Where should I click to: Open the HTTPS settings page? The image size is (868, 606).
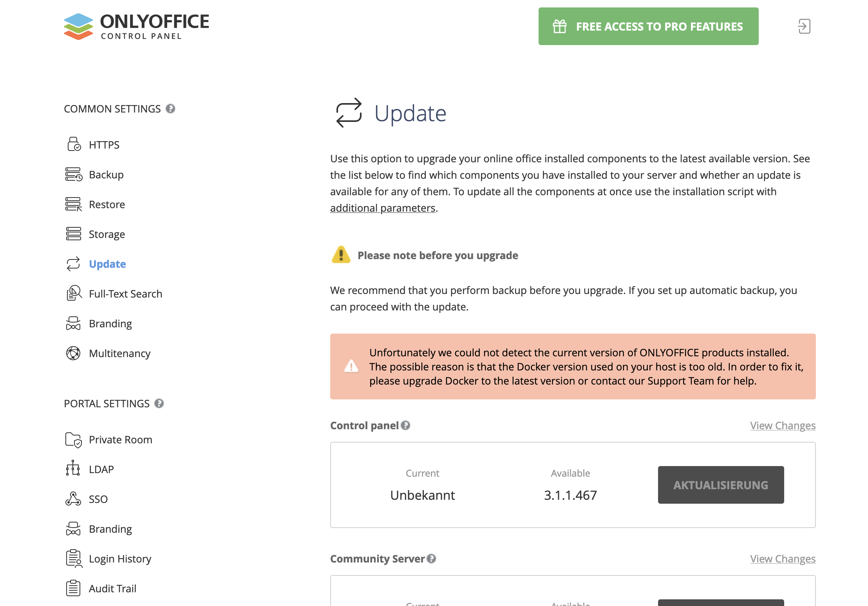[104, 145]
